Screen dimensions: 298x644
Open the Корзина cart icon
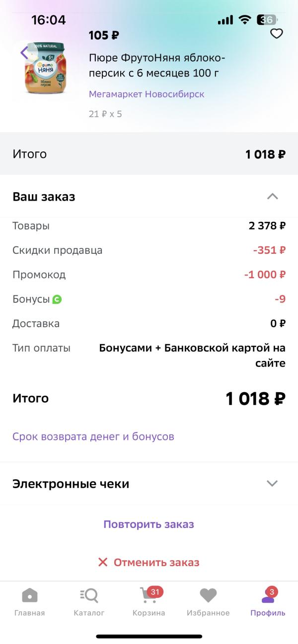point(149,595)
